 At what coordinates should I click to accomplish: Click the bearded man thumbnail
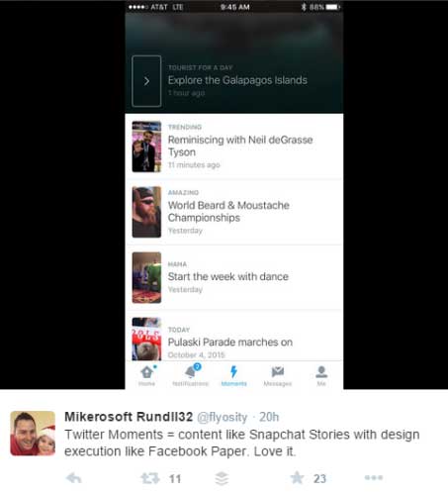[146, 212]
